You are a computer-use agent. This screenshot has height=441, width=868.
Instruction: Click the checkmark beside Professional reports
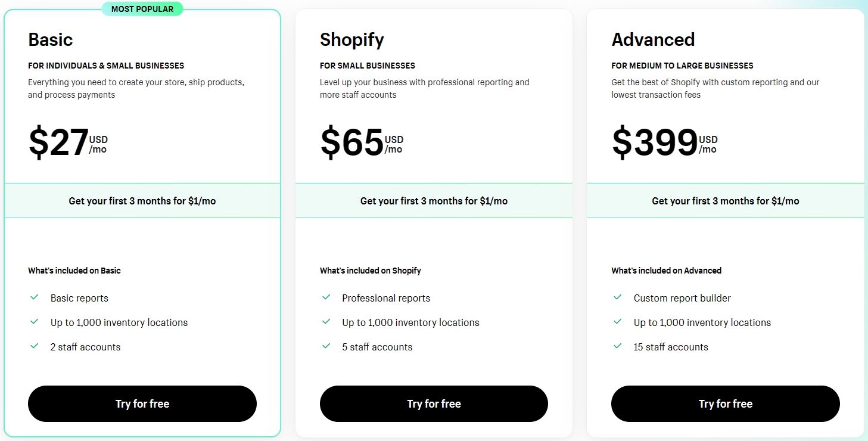[x=325, y=298]
